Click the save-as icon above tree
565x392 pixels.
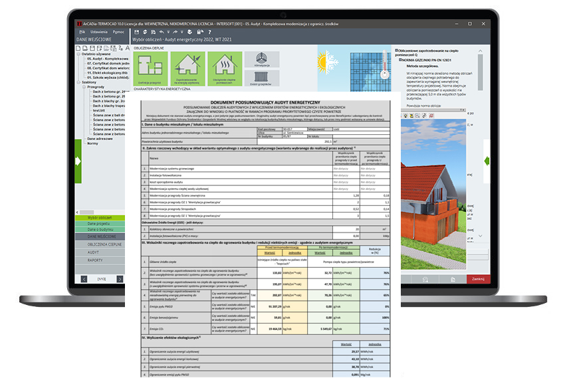tap(99, 48)
